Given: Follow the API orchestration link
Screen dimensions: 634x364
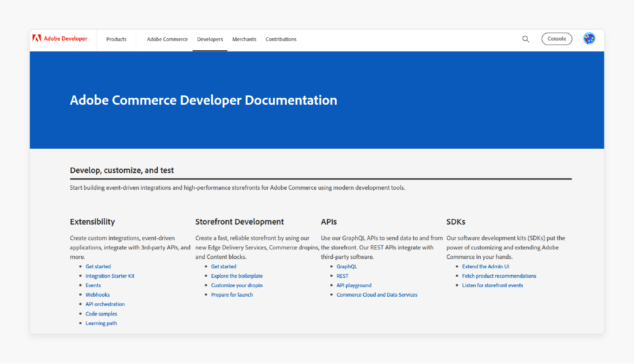Looking at the screenshot, I should point(105,304).
